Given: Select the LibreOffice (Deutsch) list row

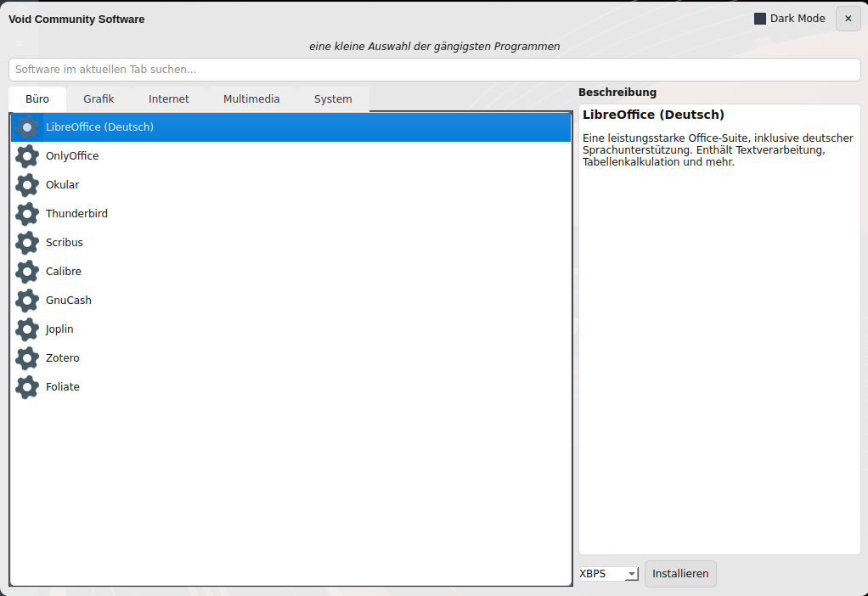Looking at the screenshot, I should point(99,127).
